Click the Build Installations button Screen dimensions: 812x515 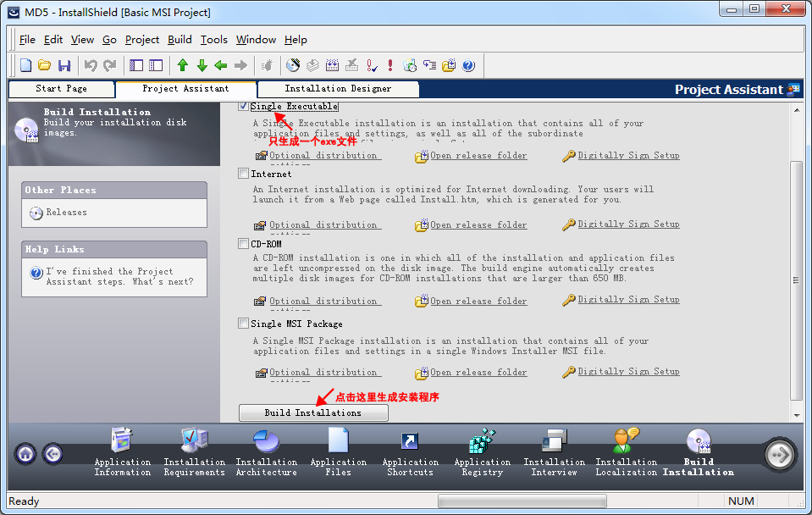coord(313,413)
